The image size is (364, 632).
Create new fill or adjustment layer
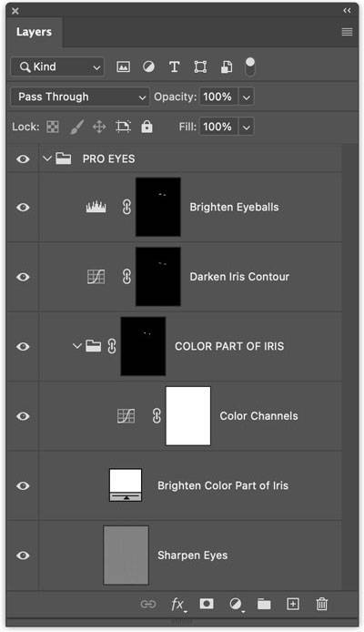click(236, 604)
